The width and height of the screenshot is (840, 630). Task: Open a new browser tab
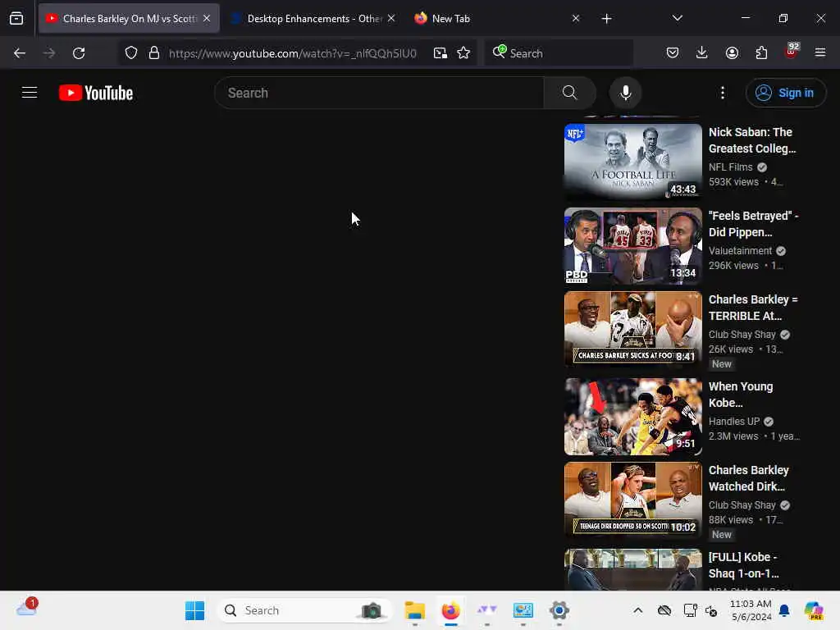coord(606,19)
